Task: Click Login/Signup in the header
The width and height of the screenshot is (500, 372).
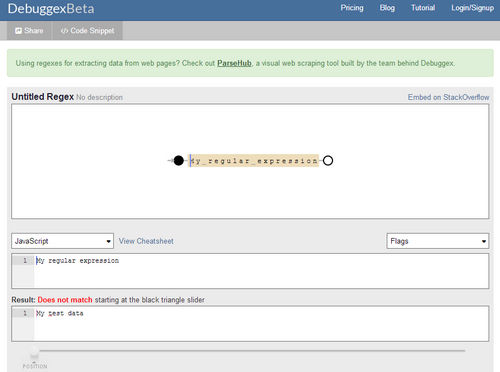Action: pyautogui.click(x=472, y=8)
